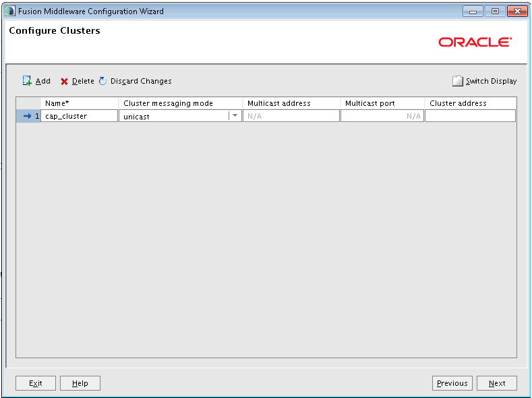Screen dimensions: 532x398
Task: Click the Switch Display icon
Action: click(457, 81)
